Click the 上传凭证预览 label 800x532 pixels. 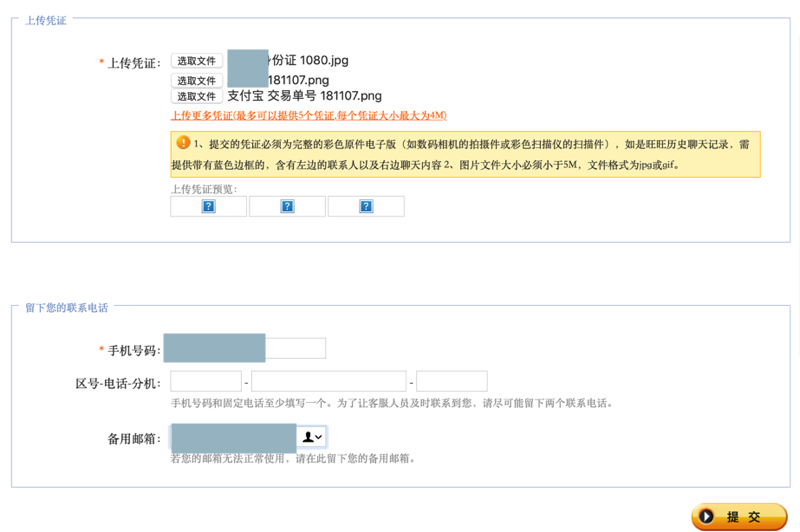[204, 189]
